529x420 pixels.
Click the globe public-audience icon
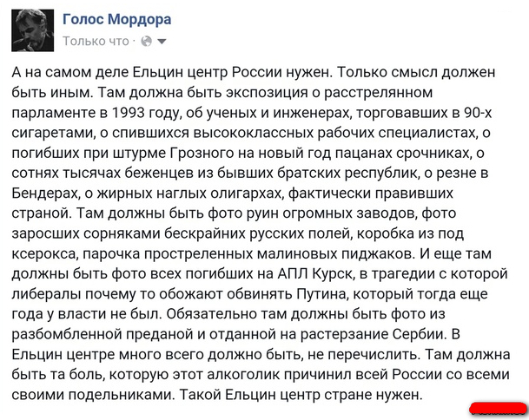coord(145,41)
